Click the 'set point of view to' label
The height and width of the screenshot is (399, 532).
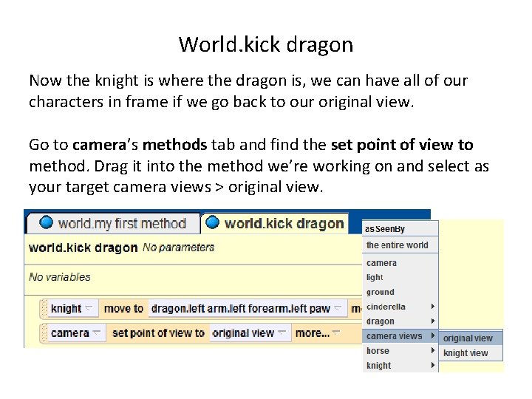[x=158, y=332]
